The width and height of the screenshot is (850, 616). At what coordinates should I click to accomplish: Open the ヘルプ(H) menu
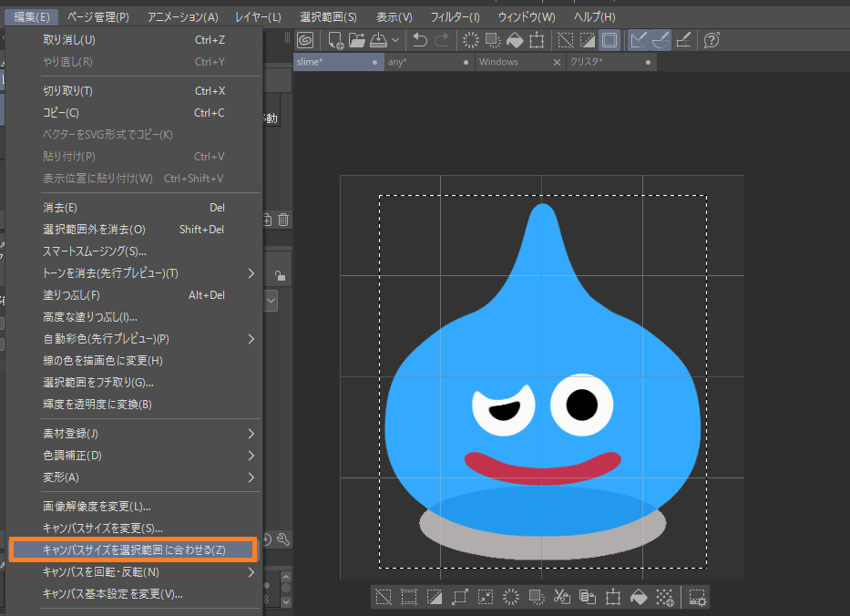pos(595,16)
